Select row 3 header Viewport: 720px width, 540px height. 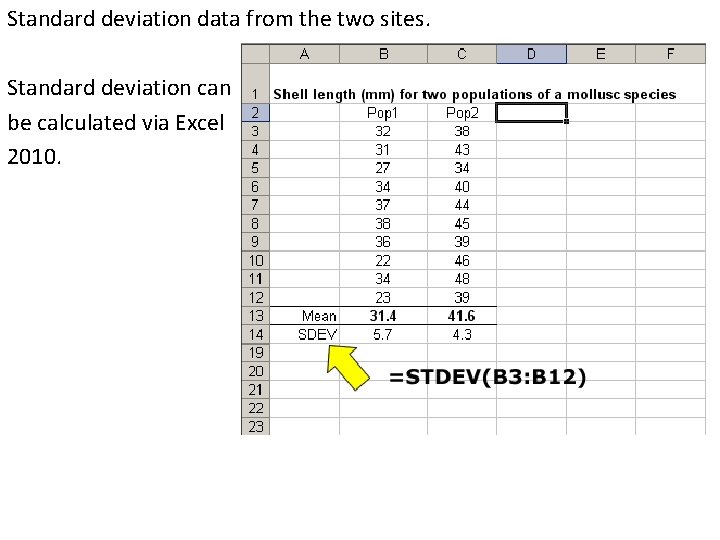pos(255,131)
